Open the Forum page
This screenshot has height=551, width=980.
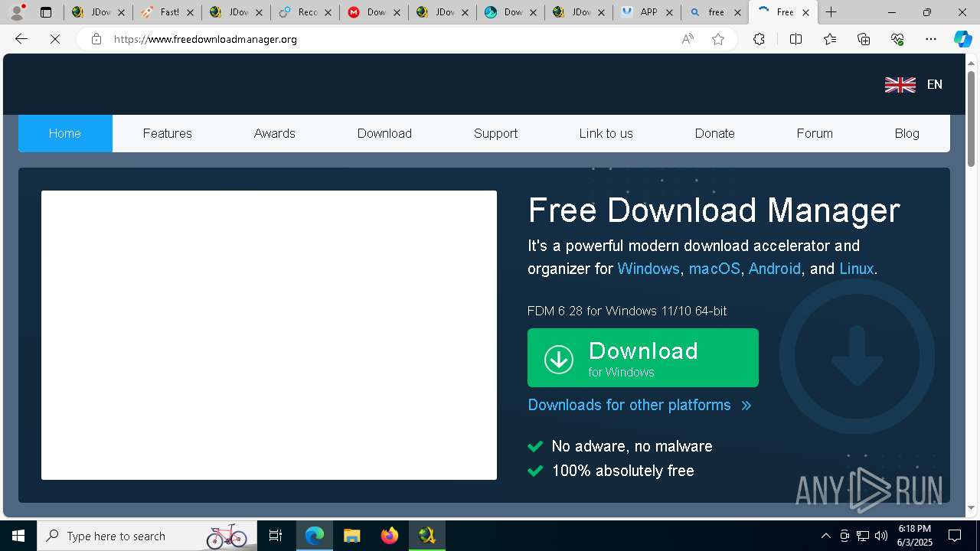pyautogui.click(x=815, y=133)
